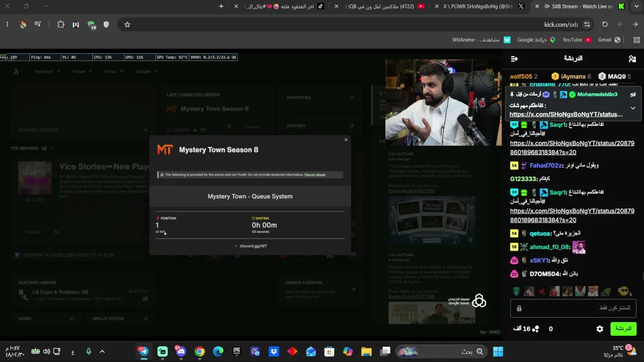Bookmark this page with the star icon
This screenshot has width=644, height=362.
(x=127, y=25)
